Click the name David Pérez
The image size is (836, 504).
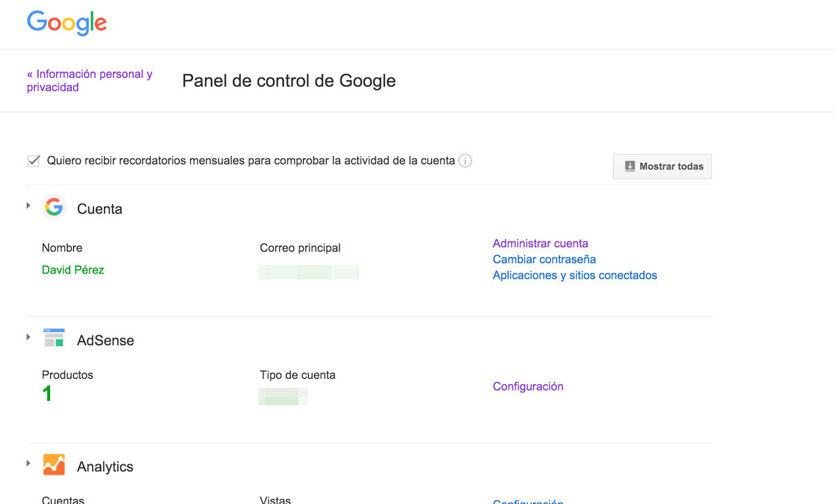[73, 270]
